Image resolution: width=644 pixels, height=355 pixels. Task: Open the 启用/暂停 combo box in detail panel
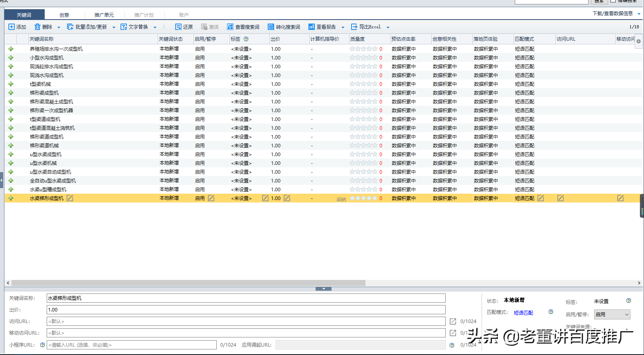(612, 315)
